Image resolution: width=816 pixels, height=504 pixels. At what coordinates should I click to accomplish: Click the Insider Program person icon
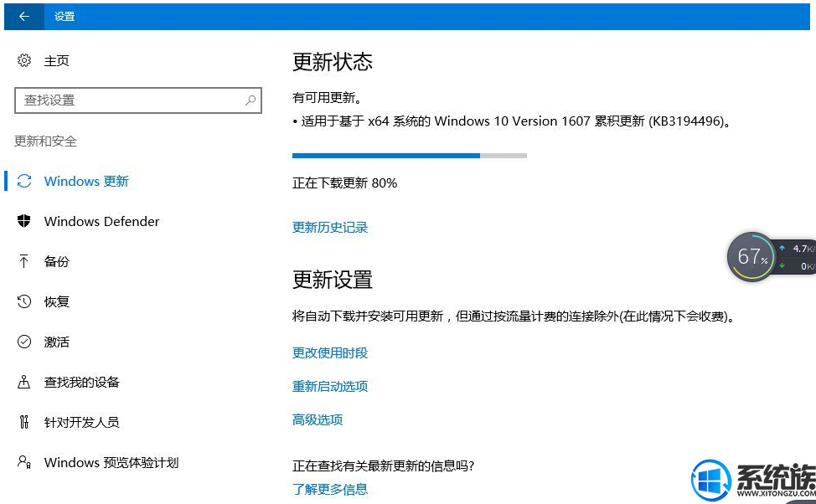pyautogui.click(x=24, y=462)
